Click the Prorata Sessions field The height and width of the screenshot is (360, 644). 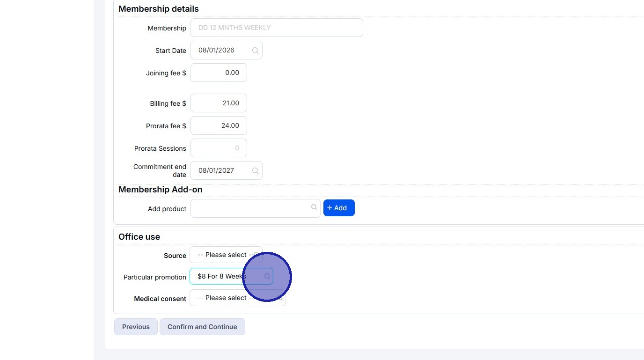[219, 148]
